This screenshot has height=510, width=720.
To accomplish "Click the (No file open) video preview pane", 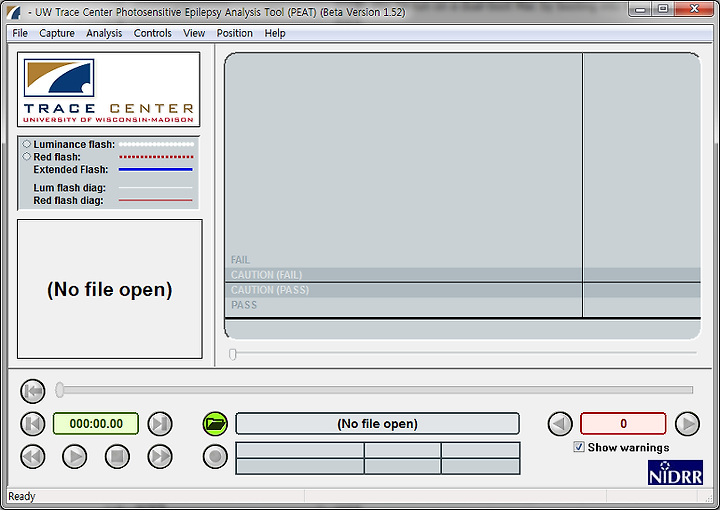I will pos(110,289).
